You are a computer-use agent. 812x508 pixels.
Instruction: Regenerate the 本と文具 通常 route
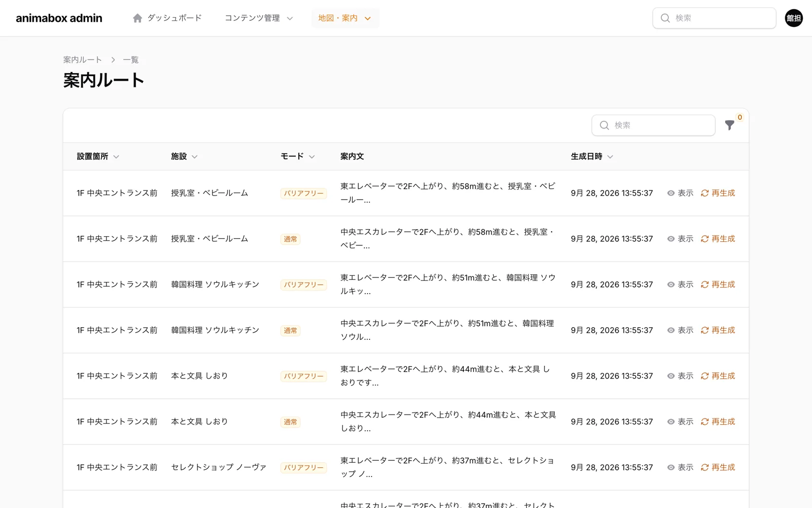(x=718, y=422)
